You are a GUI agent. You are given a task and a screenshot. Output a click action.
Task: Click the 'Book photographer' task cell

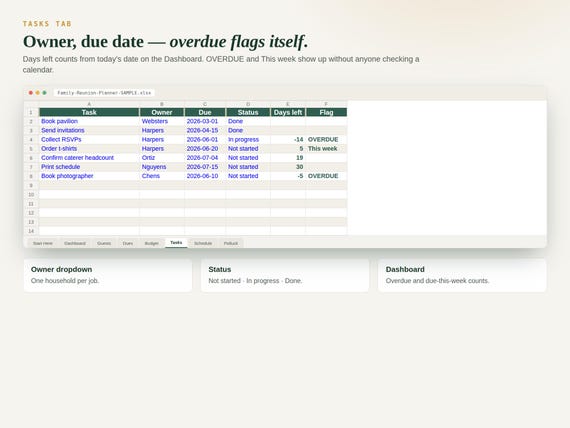(89, 176)
